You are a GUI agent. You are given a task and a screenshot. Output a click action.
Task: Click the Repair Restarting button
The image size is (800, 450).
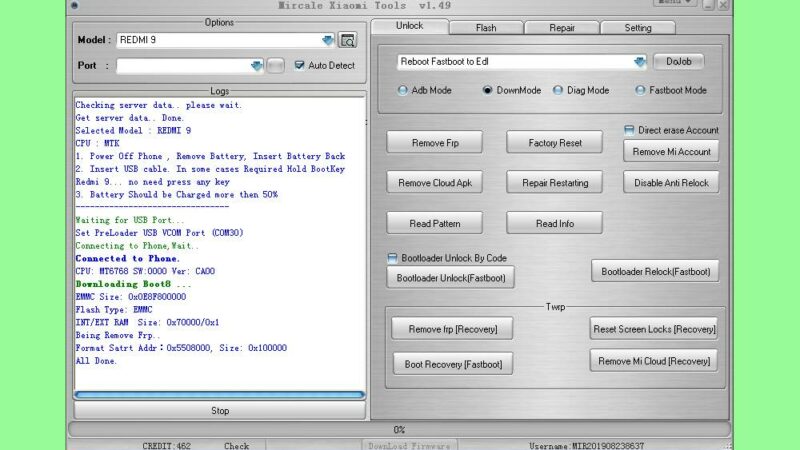555,182
